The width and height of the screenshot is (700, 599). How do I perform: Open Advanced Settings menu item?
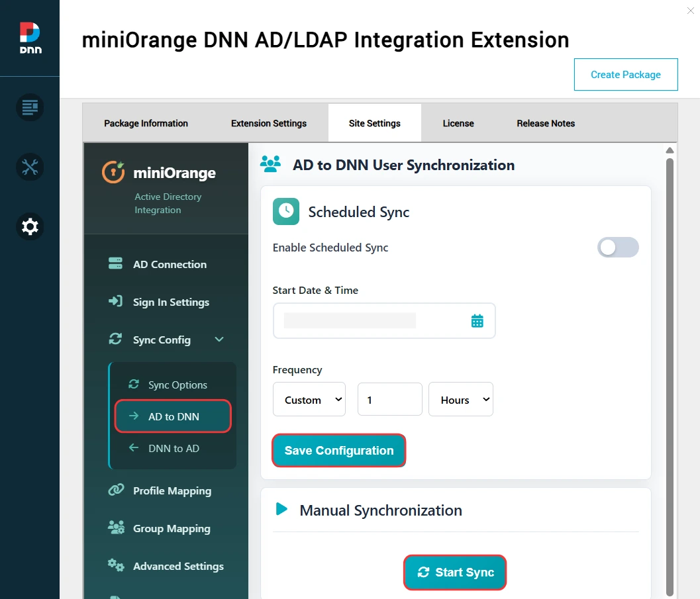(x=166, y=566)
